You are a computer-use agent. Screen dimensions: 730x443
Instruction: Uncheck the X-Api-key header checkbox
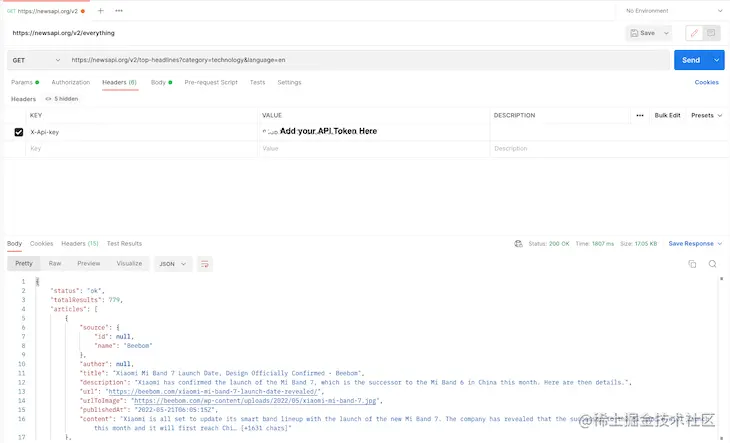19,132
